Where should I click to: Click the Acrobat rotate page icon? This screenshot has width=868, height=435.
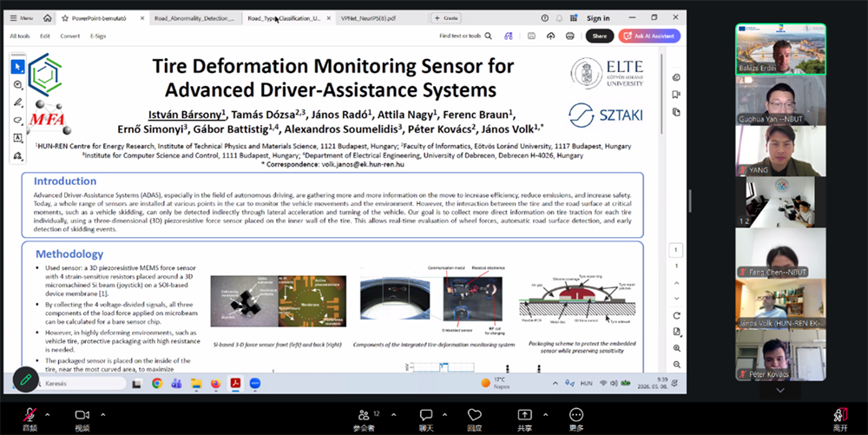[676, 316]
